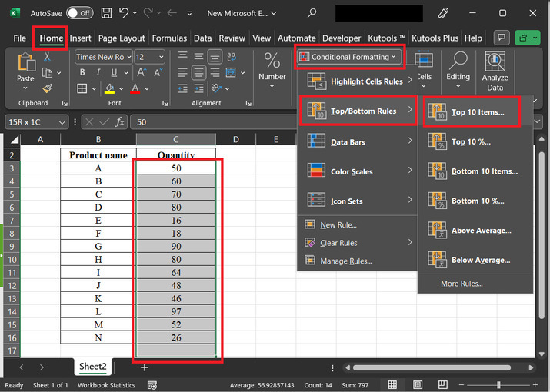Open Analyze Data tool
This screenshot has width=550, height=392.
[x=495, y=71]
